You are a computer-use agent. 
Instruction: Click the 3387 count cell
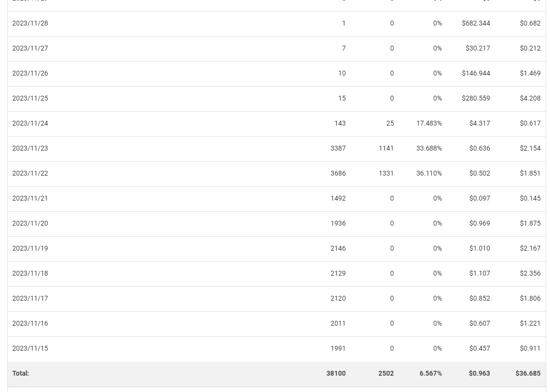pyautogui.click(x=338, y=148)
